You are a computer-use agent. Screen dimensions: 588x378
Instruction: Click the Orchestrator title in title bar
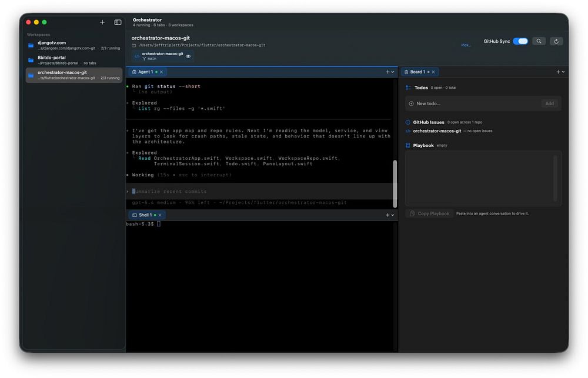[147, 20]
